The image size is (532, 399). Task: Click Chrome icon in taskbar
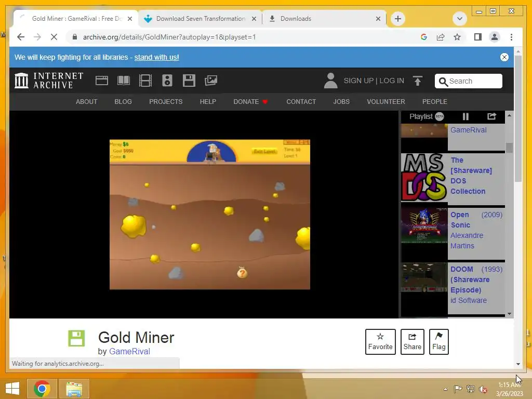[42, 389]
